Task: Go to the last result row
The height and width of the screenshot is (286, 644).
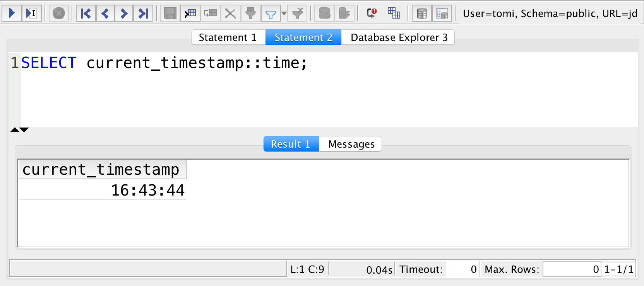Action: (144, 13)
